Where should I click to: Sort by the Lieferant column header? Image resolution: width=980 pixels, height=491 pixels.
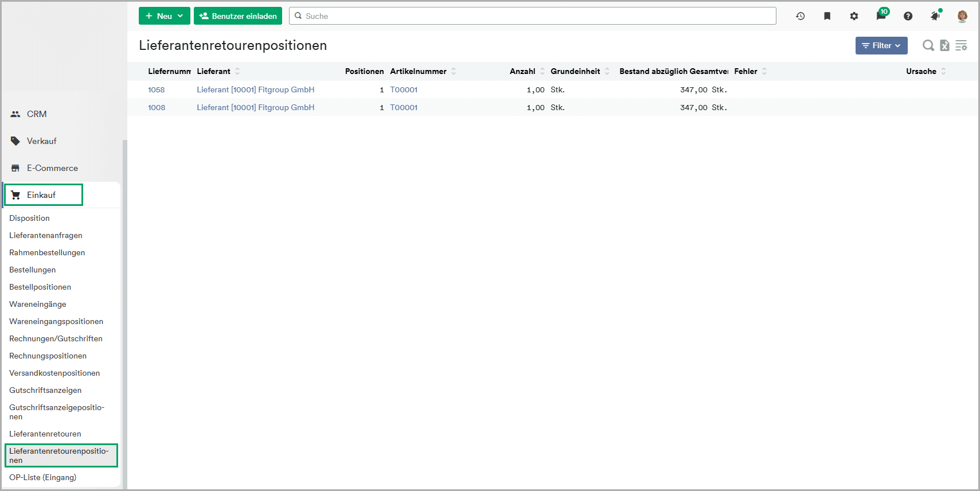click(x=214, y=71)
